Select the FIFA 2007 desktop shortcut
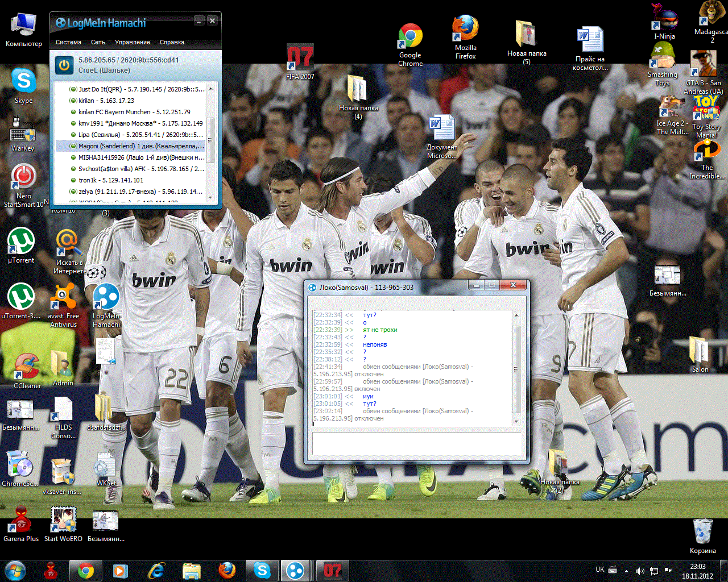The image size is (728, 582). pyautogui.click(x=300, y=62)
